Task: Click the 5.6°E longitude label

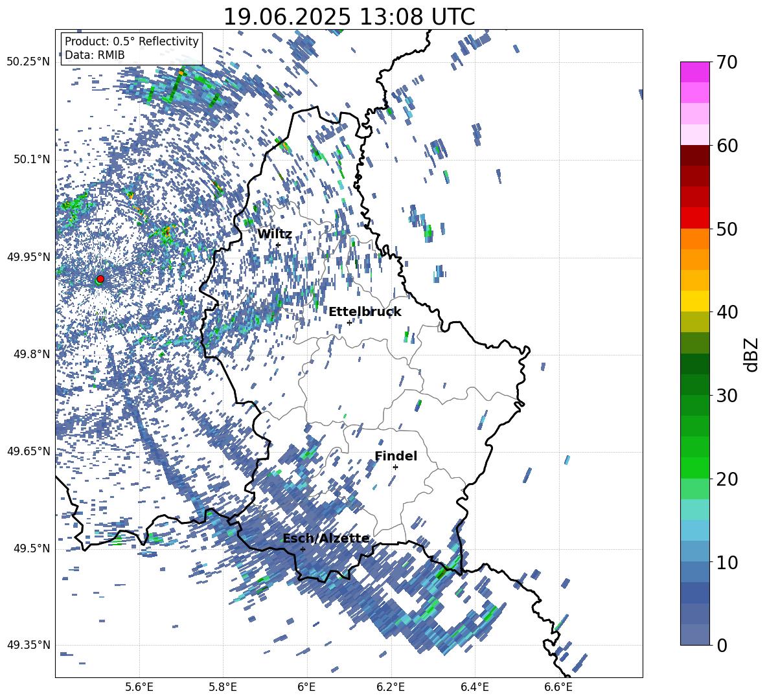Action: tap(139, 687)
